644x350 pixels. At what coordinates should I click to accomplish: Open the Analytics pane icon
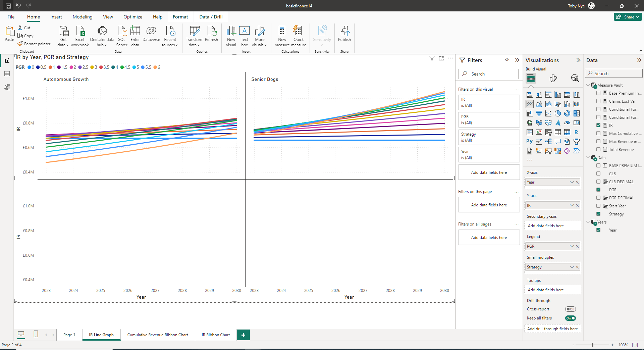tap(575, 78)
